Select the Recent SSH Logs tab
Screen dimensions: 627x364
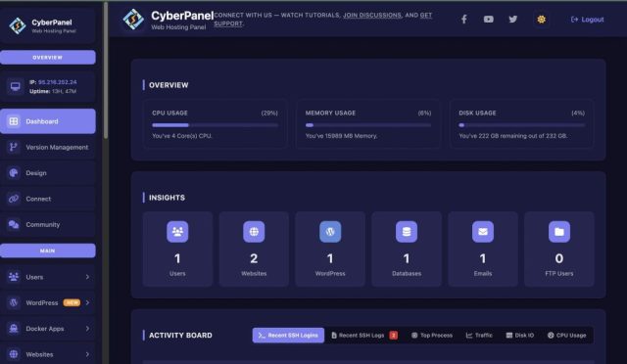pos(364,336)
